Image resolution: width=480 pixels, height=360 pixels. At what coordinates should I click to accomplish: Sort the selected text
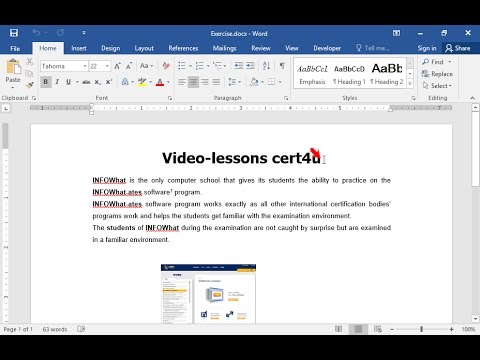[x=266, y=66]
